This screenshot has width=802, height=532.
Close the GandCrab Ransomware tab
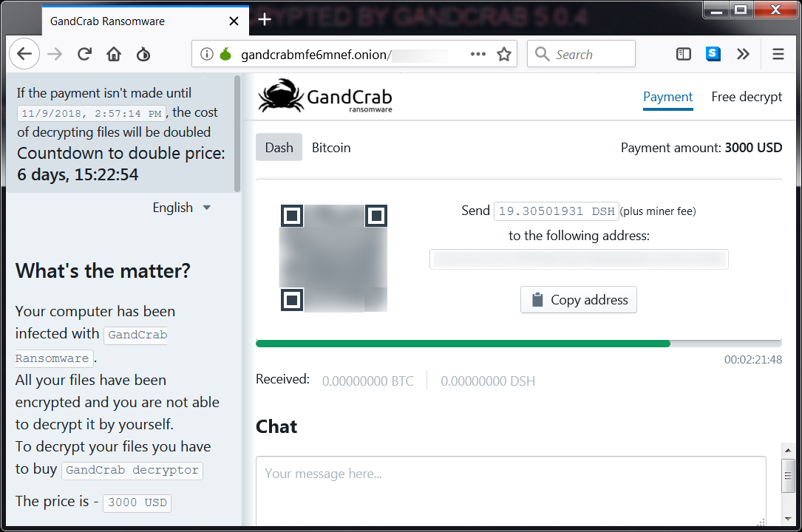pyautogui.click(x=234, y=21)
